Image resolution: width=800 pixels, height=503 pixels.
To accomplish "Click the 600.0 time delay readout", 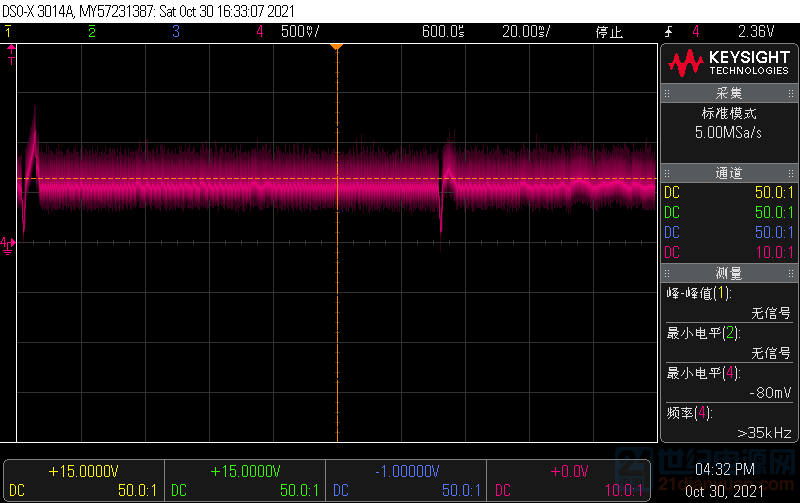I will pos(443,32).
